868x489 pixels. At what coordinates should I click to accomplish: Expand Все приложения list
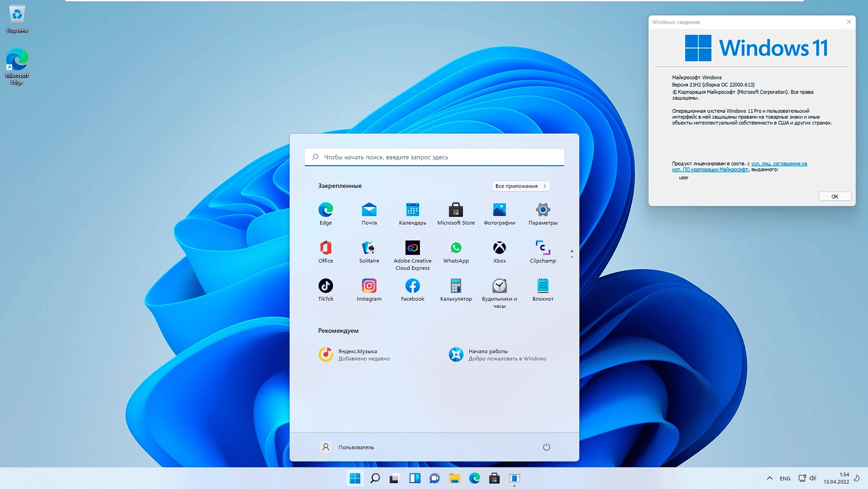pos(521,186)
